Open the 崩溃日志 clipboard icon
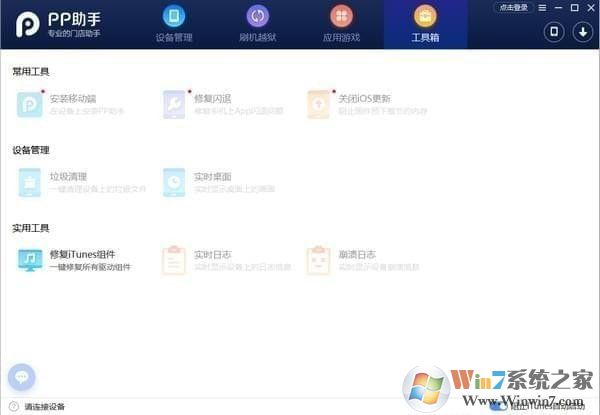The width and height of the screenshot is (600, 415). [318, 260]
